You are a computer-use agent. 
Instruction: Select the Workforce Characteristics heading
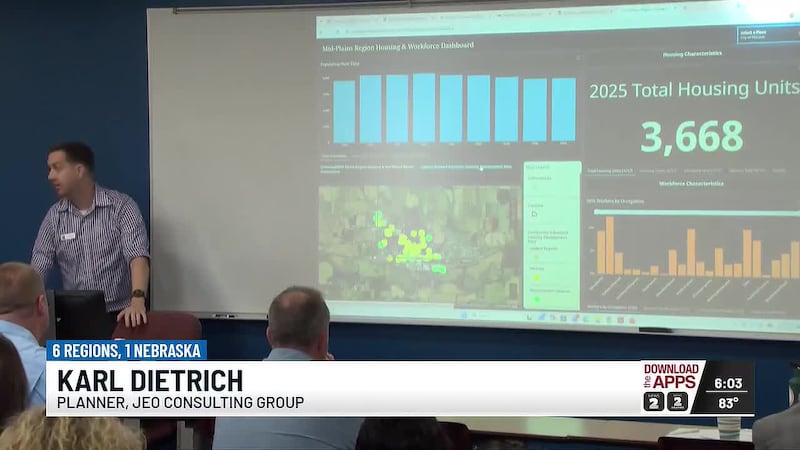(691, 184)
